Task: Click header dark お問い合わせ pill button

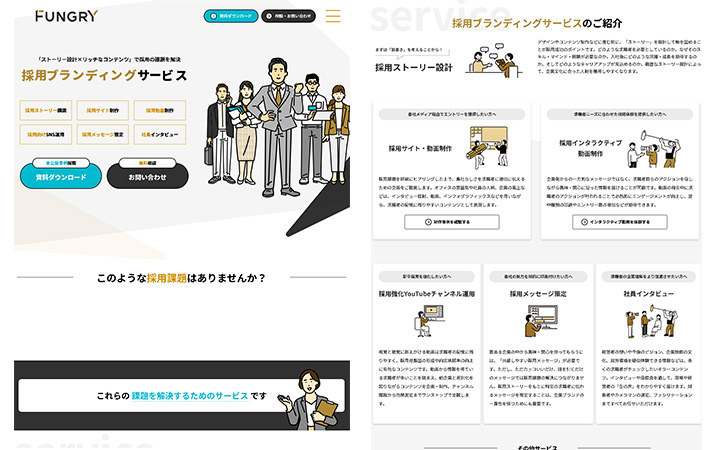Action: point(288,16)
